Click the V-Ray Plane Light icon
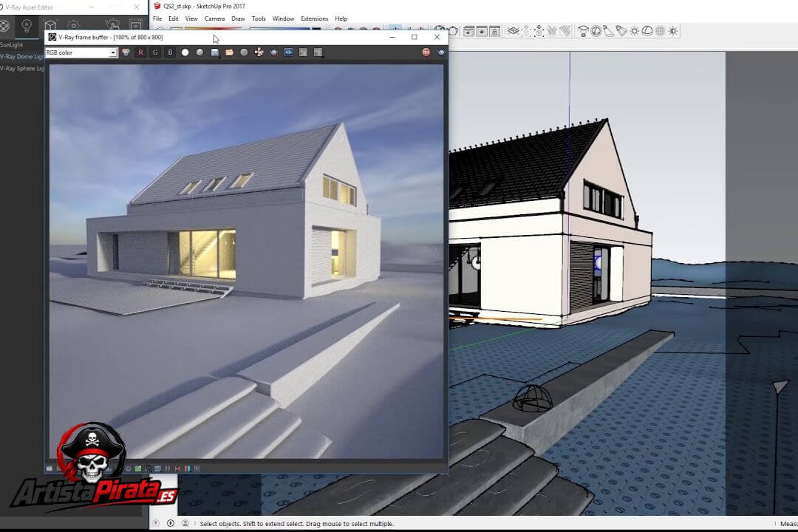The image size is (798, 532). (x=583, y=31)
